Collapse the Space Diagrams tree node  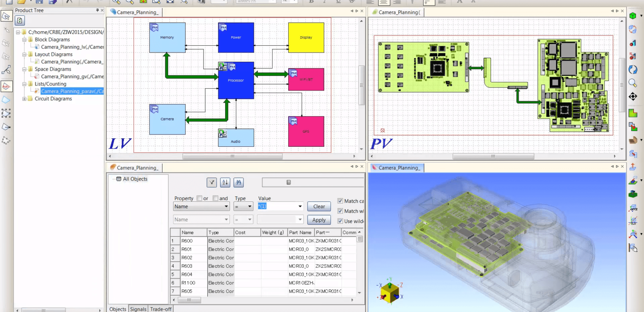[24, 69]
